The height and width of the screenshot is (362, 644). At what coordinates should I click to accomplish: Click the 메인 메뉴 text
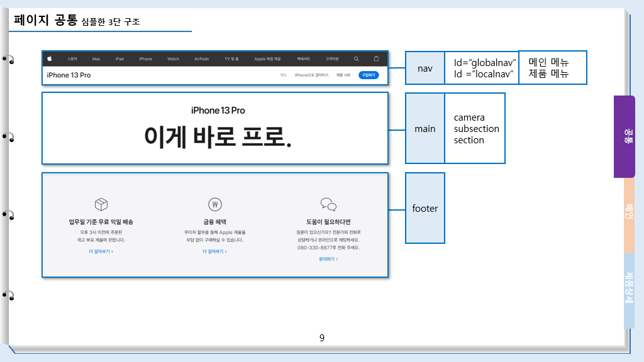click(548, 62)
